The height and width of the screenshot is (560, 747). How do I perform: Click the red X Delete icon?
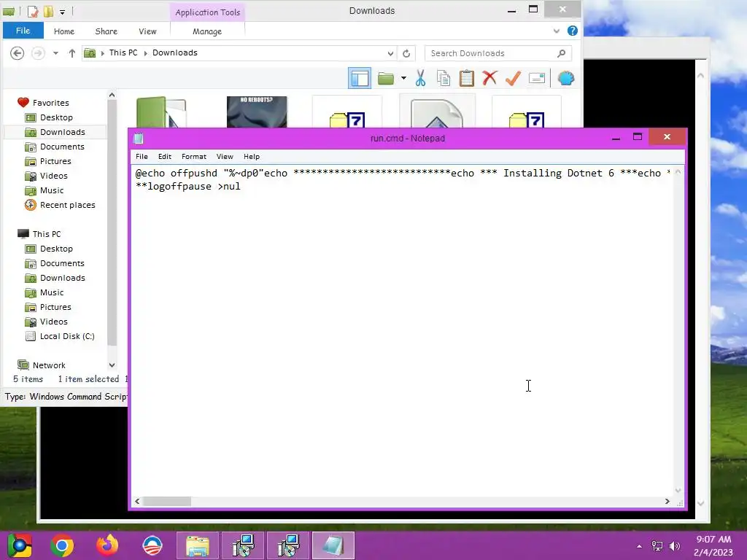click(489, 77)
